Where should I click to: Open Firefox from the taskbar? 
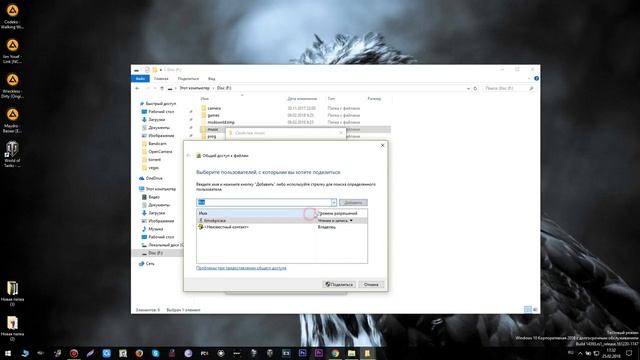(x=139, y=353)
